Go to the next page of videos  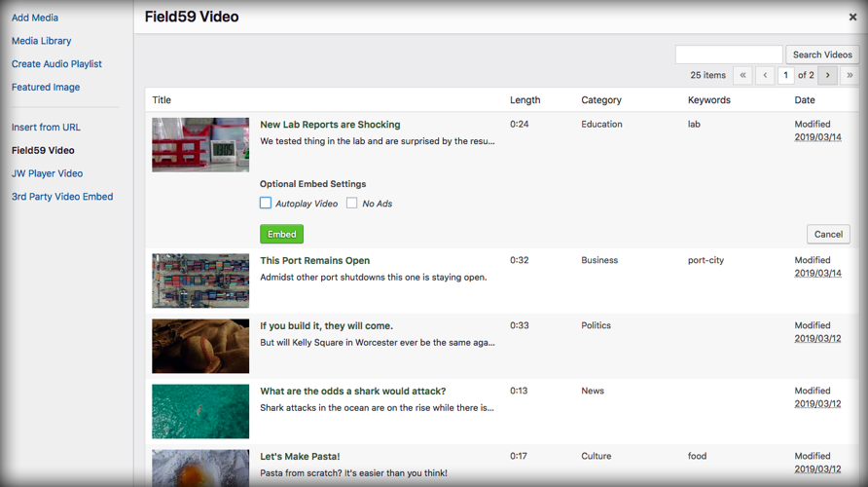pyautogui.click(x=827, y=75)
